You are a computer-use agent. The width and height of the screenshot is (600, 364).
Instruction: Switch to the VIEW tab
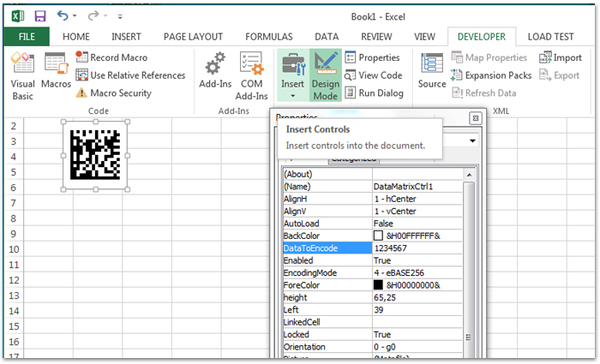[424, 37]
